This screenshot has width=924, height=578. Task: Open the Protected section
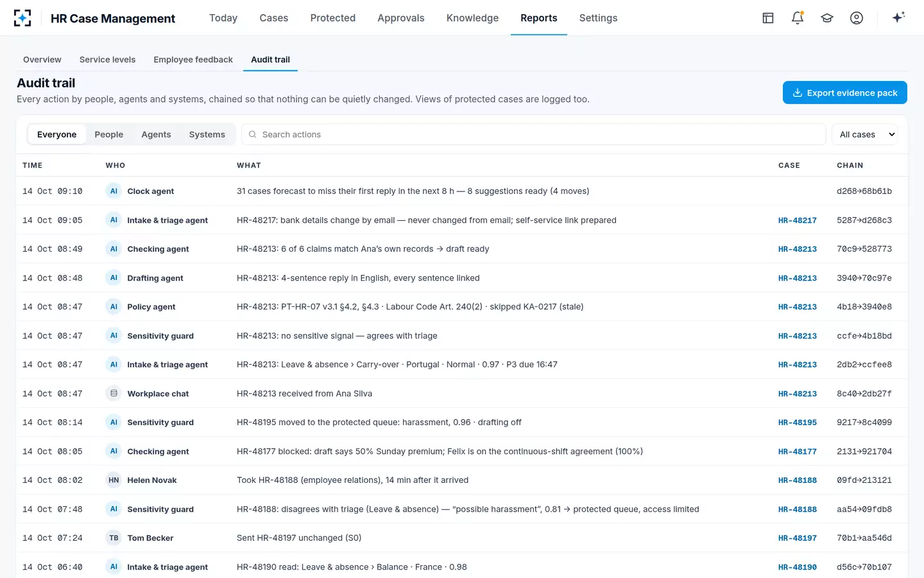332,18
